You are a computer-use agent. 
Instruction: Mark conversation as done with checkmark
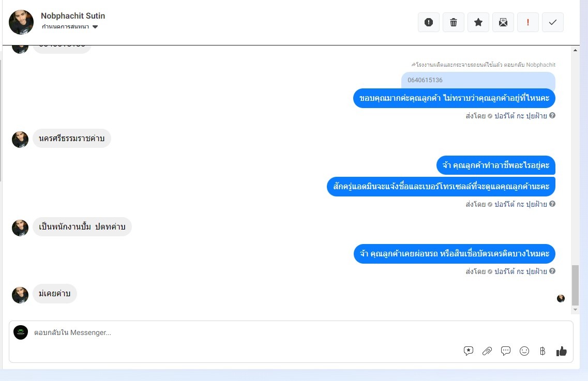pos(552,23)
